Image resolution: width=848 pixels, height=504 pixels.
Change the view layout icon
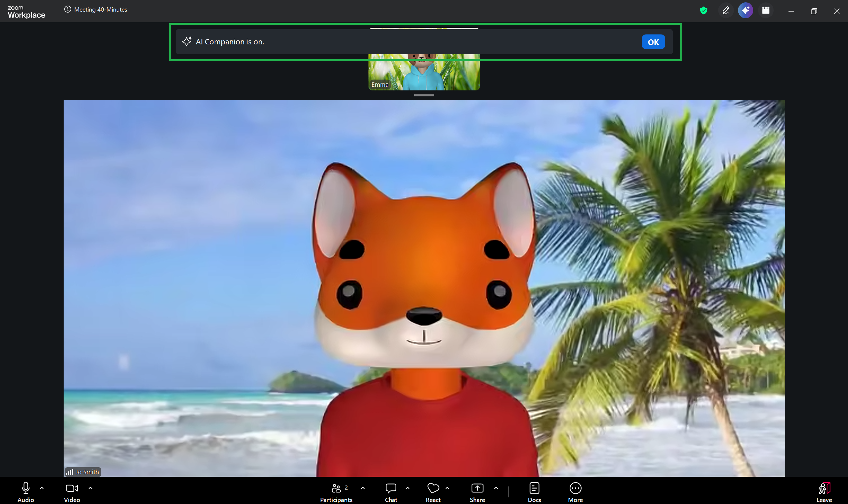(x=765, y=11)
